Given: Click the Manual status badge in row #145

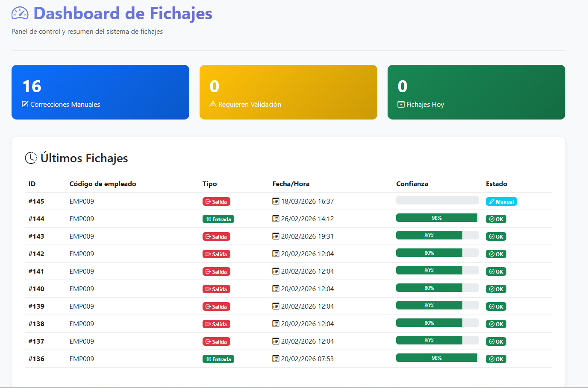Looking at the screenshot, I should [501, 201].
